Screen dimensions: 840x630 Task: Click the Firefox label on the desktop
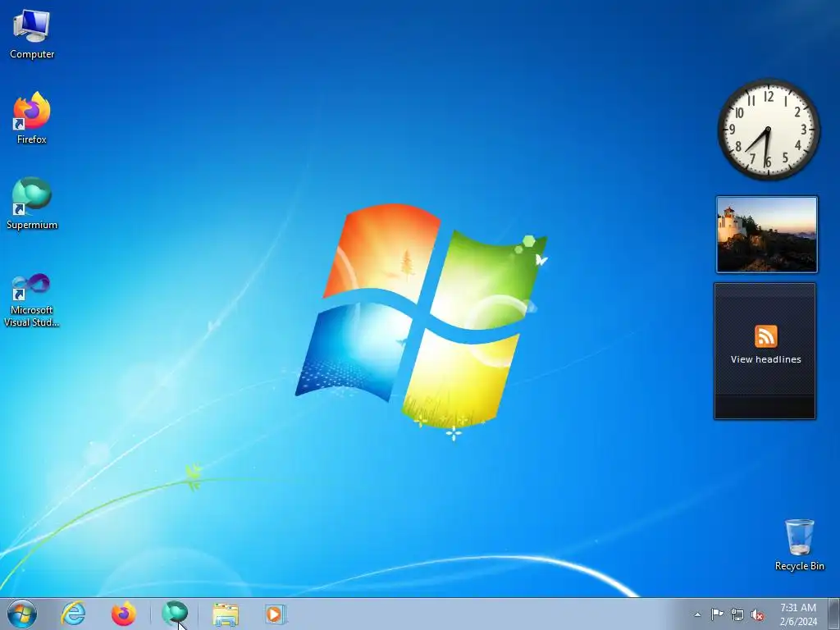(x=32, y=139)
